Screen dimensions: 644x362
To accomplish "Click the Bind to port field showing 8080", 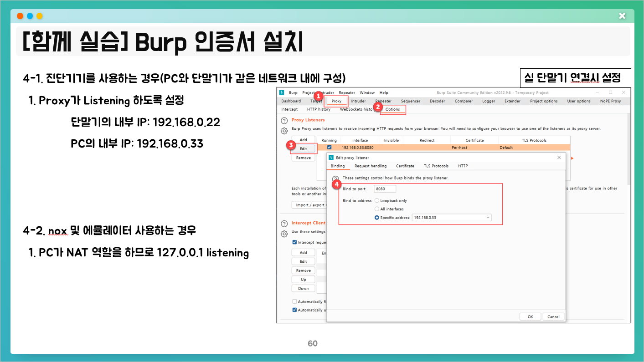I will (385, 189).
